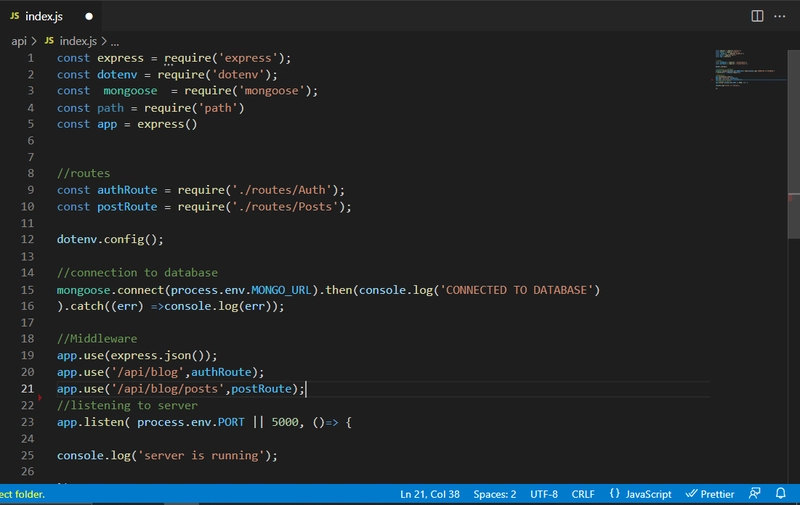800x505 pixels.
Task: Click '/api/blog' string on line 20
Action: pyautogui.click(x=147, y=372)
